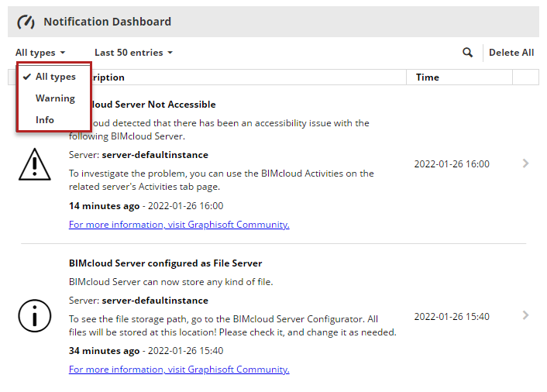Select the BIMcloud Server configured as File Server title

[x=165, y=263]
